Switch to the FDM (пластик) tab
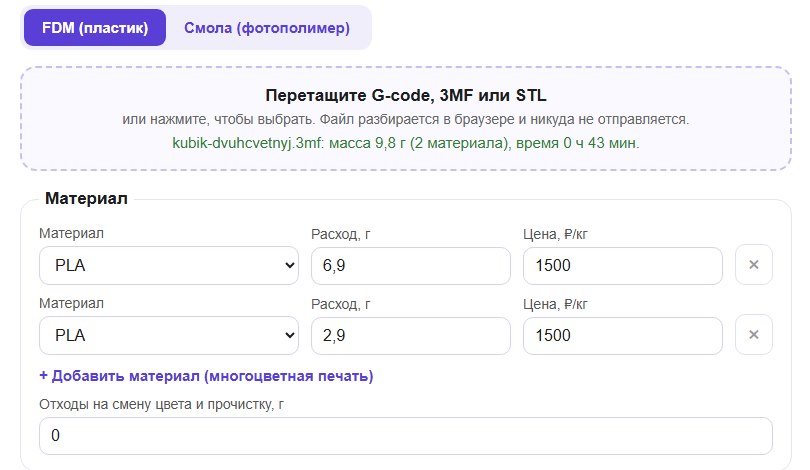The width and height of the screenshot is (810, 470). click(95, 27)
